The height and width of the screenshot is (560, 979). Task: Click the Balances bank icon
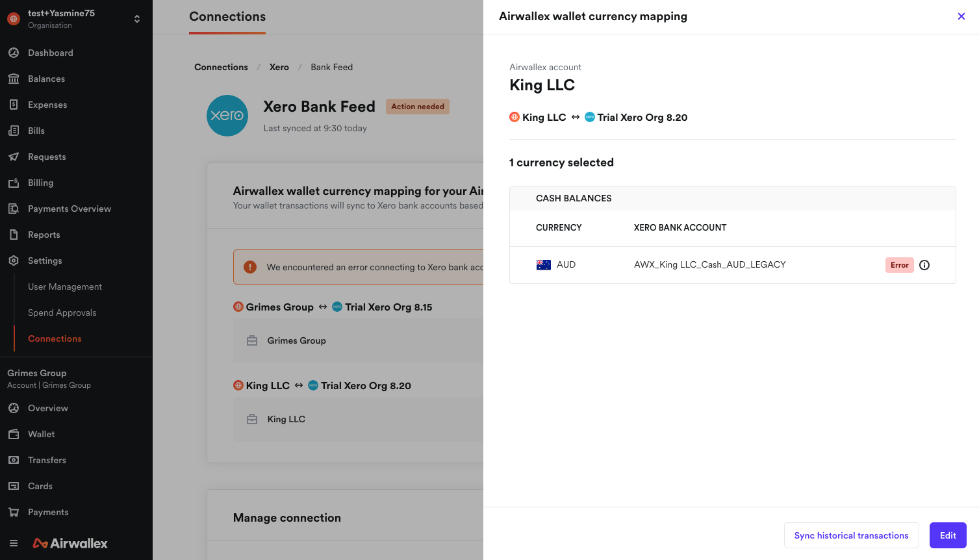pyautogui.click(x=14, y=79)
